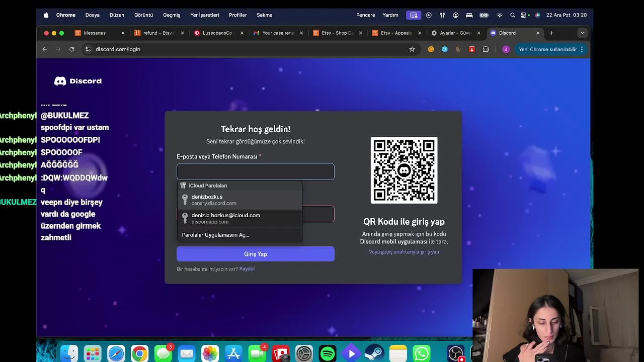Open Photo Booth from the Dock
Image resolution: width=644 pixels, height=362 pixels.
point(281,353)
